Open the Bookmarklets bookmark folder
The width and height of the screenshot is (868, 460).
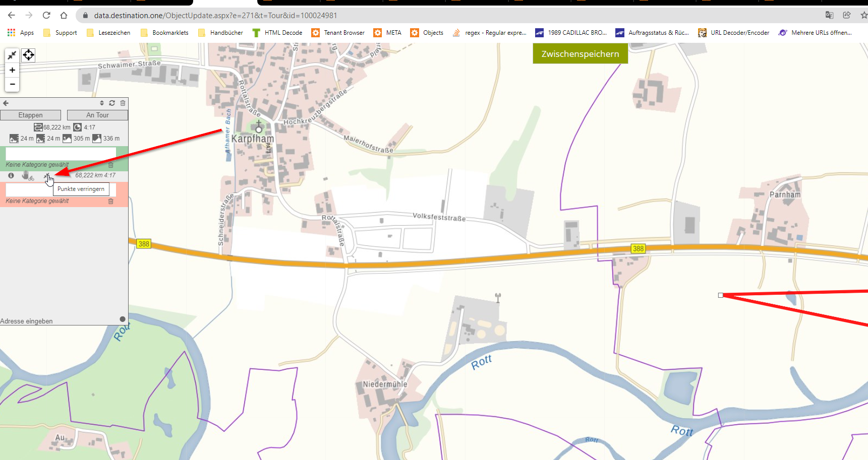click(164, 33)
